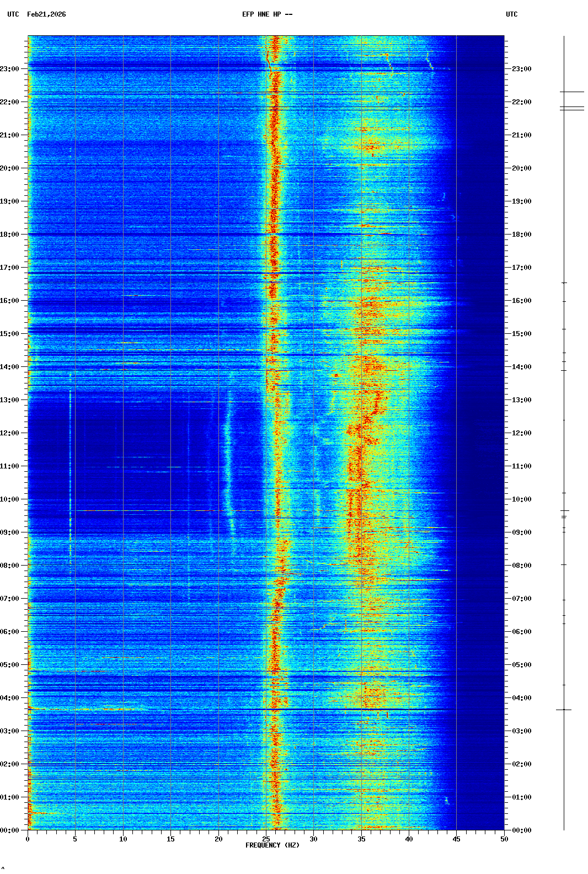Image resolution: width=588 pixels, height=874 pixels.
Task: Click the UTC label at top right
Action: click(511, 14)
